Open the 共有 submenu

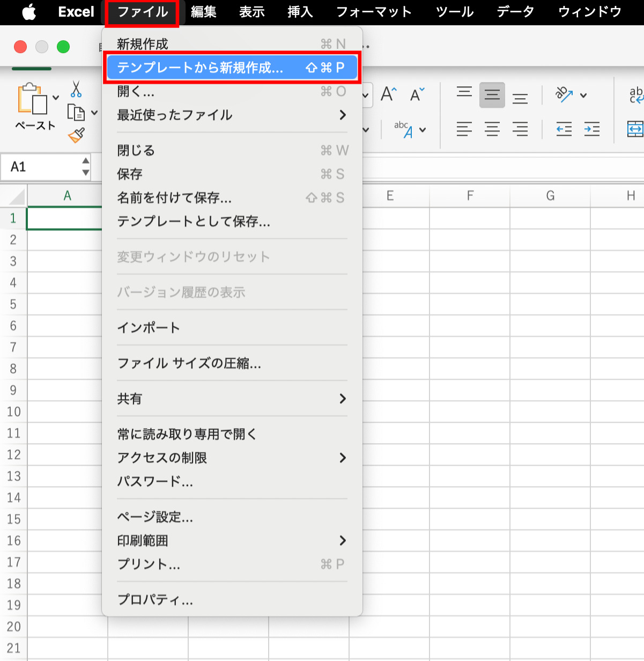point(129,399)
